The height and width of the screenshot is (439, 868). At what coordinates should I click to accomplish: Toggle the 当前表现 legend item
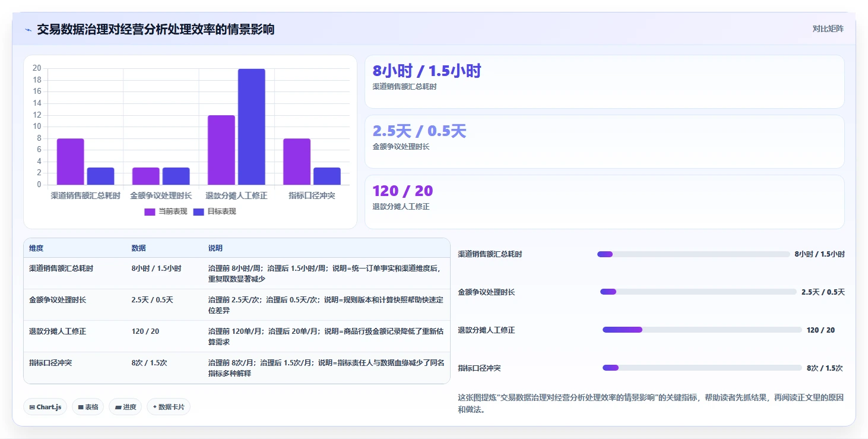(166, 211)
